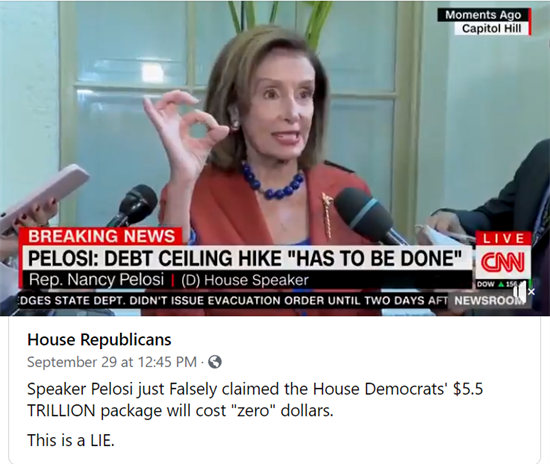
Task: Click the public globe audience icon
Action: pos(215,362)
